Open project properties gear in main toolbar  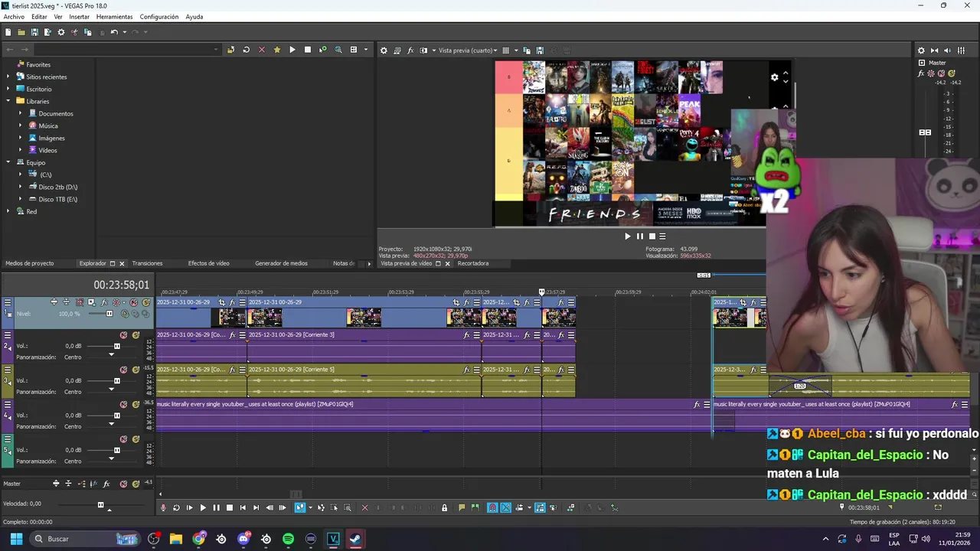pyautogui.click(x=61, y=32)
